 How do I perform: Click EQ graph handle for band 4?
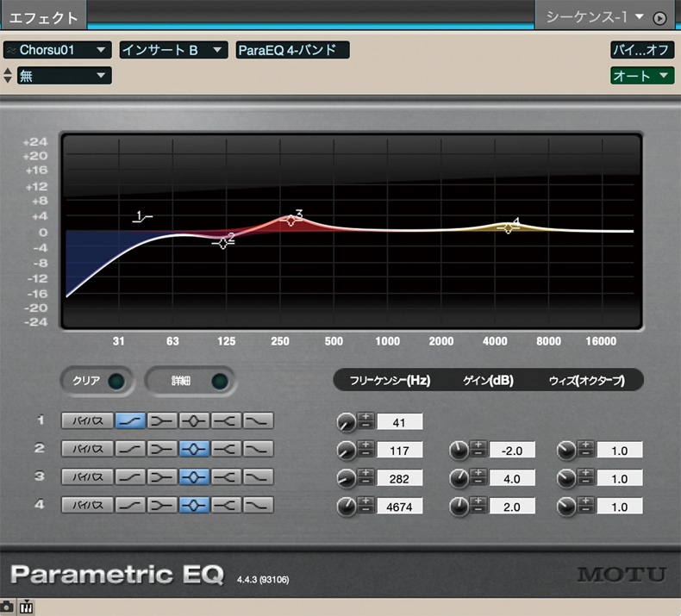point(508,227)
